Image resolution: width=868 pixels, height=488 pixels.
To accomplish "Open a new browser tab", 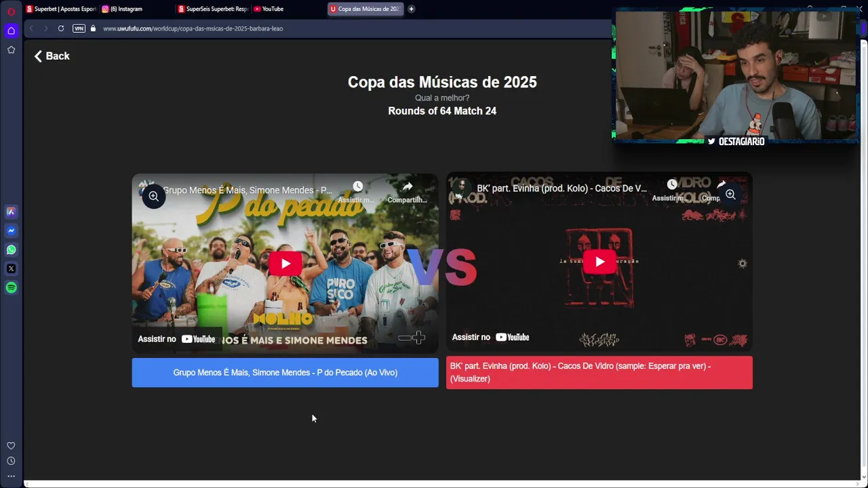I will coord(411,9).
